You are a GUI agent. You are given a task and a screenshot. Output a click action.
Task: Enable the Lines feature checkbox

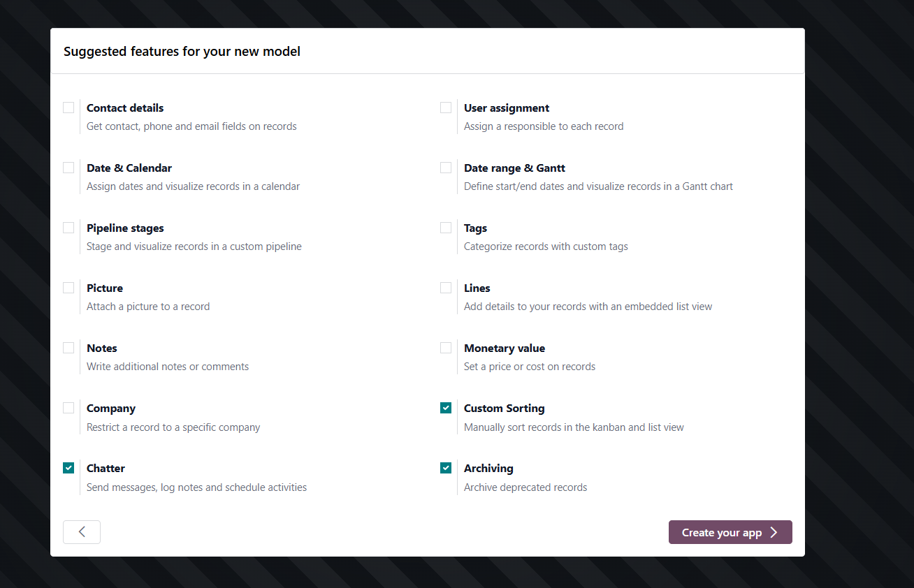446,288
